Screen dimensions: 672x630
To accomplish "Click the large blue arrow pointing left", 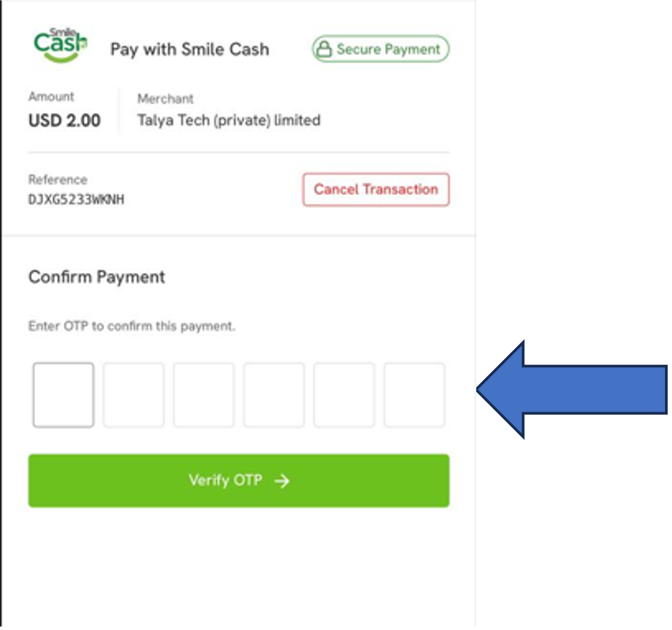I will click(x=573, y=389).
